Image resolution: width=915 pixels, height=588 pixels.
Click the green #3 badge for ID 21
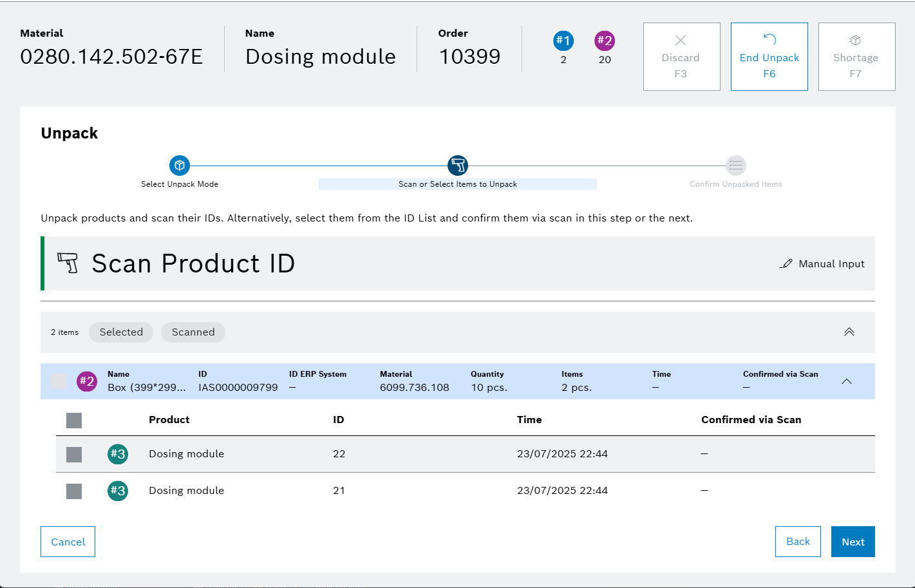click(117, 491)
